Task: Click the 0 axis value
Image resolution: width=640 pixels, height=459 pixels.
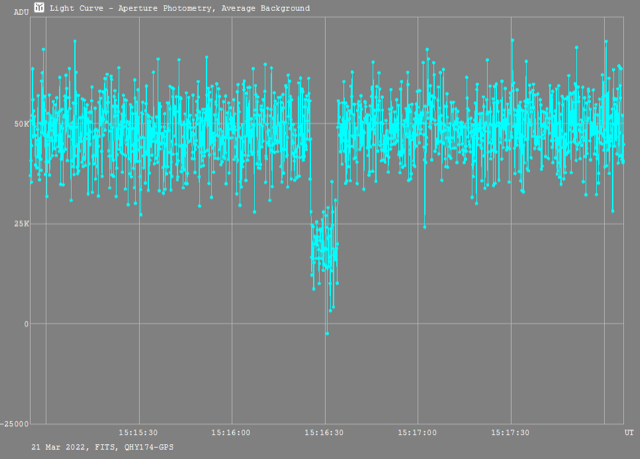Action: tap(27, 324)
